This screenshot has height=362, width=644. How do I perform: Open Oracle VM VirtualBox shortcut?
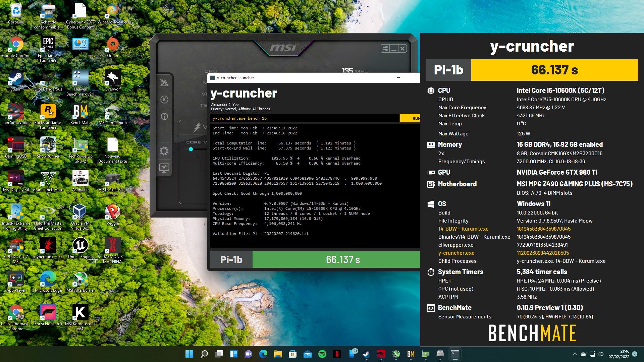[x=80, y=217]
